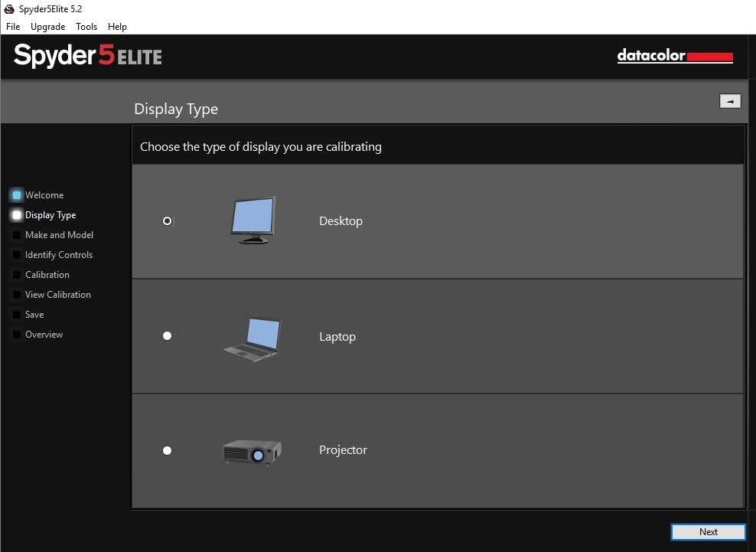The width and height of the screenshot is (756, 552).
Task: Open the File menu
Action: pos(13,27)
